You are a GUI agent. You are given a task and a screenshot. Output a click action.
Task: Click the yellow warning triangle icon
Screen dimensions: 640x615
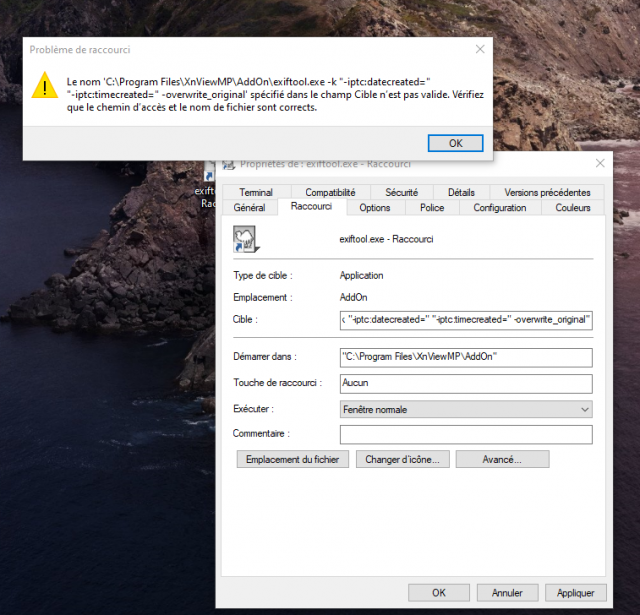click(x=44, y=85)
